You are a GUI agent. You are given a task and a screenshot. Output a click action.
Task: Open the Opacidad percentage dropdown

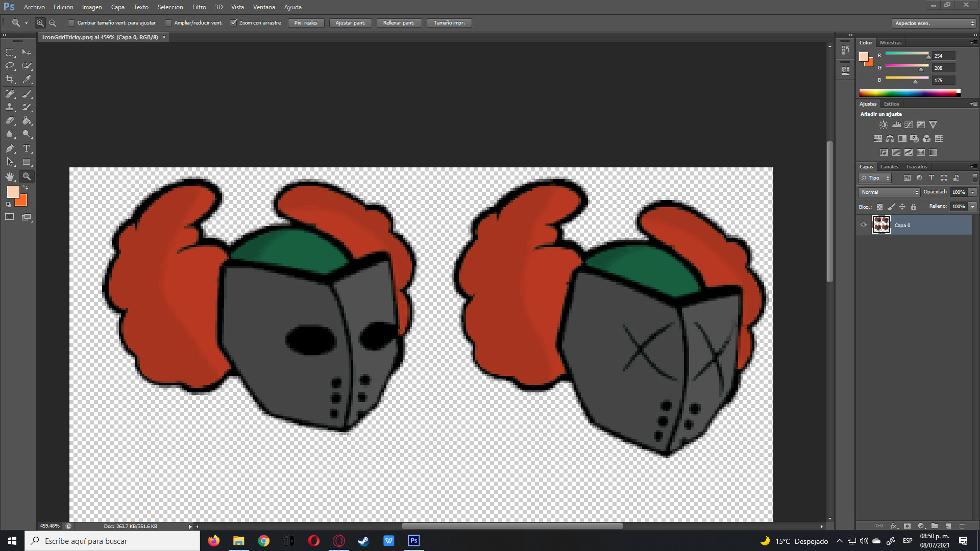[972, 192]
